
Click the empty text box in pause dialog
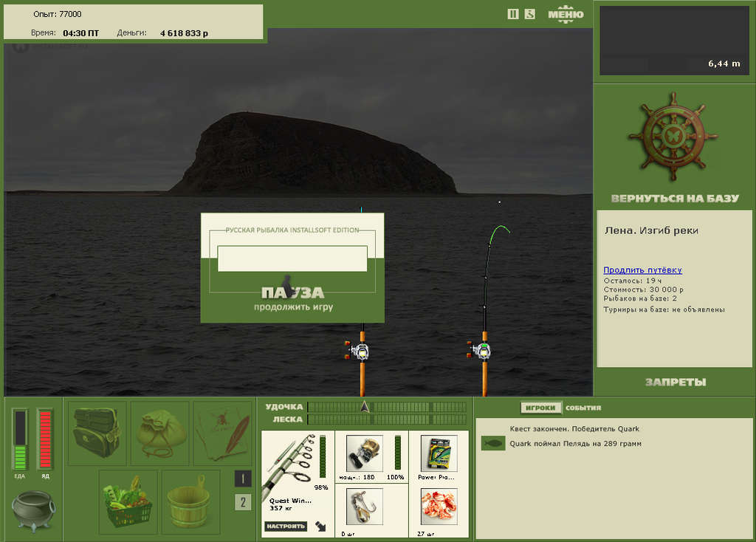pyautogui.click(x=292, y=258)
